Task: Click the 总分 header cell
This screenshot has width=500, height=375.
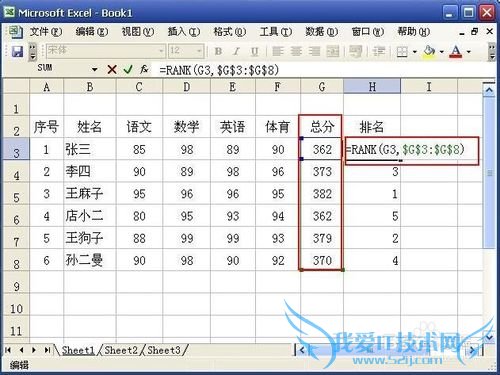Action: pyautogui.click(x=322, y=127)
